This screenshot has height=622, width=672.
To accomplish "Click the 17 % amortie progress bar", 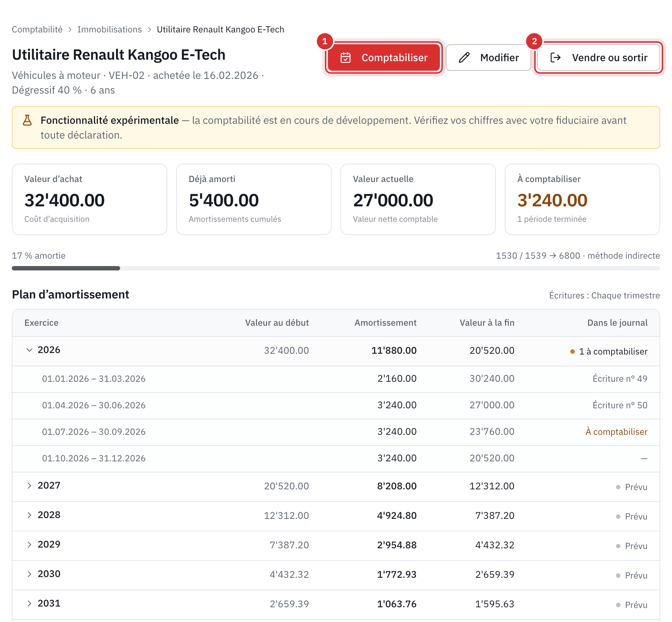I will pyautogui.click(x=336, y=268).
